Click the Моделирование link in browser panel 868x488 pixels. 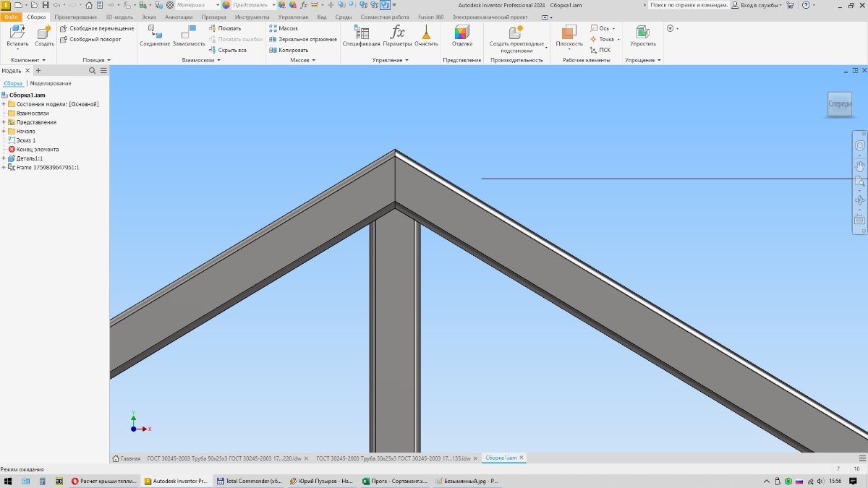(50, 83)
